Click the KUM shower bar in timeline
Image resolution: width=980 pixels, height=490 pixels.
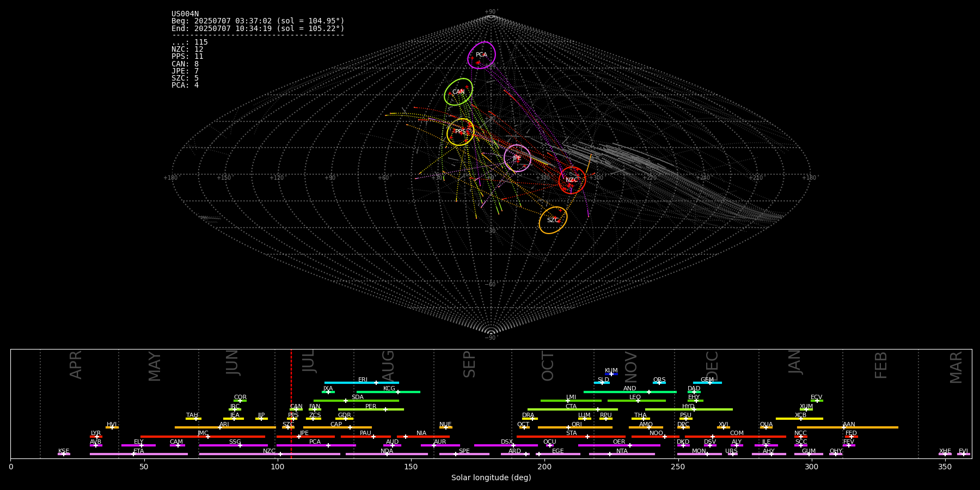click(x=611, y=374)
